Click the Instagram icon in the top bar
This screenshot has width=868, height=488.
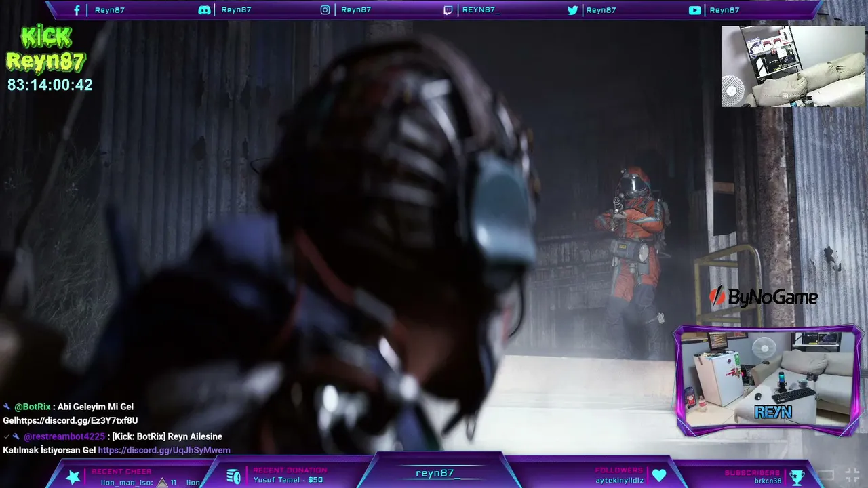tap(325, 10)
